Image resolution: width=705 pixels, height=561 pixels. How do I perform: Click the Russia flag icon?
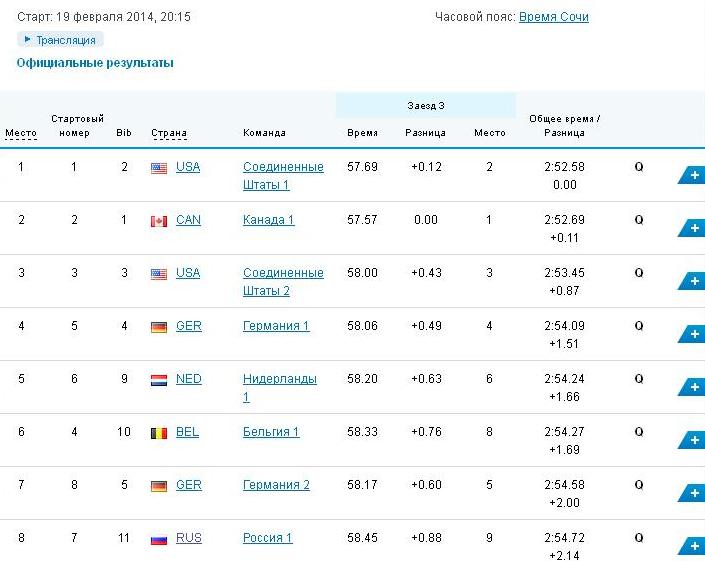[x=159, y=539]
